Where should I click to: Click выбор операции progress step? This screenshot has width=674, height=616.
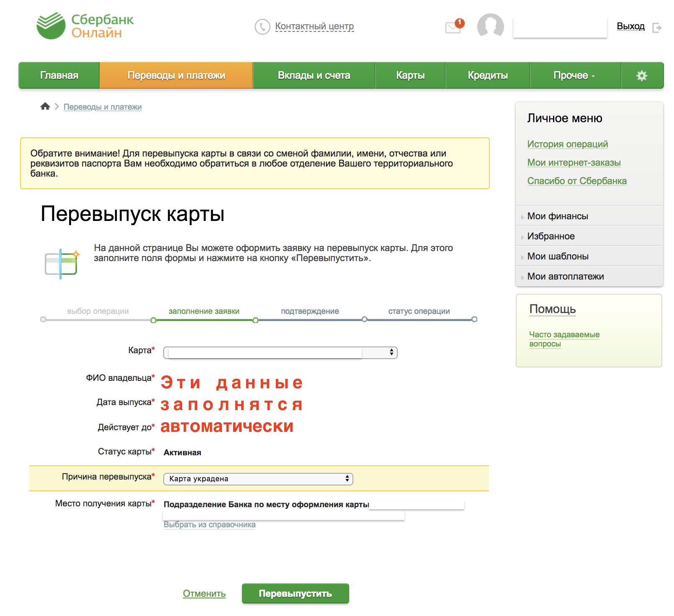98,311
